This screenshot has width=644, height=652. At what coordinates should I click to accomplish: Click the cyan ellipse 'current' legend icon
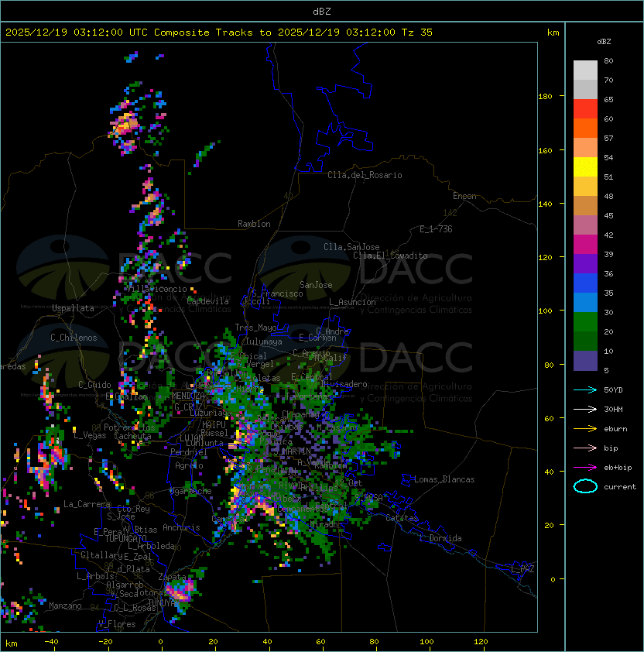click(x=585, y=486)
